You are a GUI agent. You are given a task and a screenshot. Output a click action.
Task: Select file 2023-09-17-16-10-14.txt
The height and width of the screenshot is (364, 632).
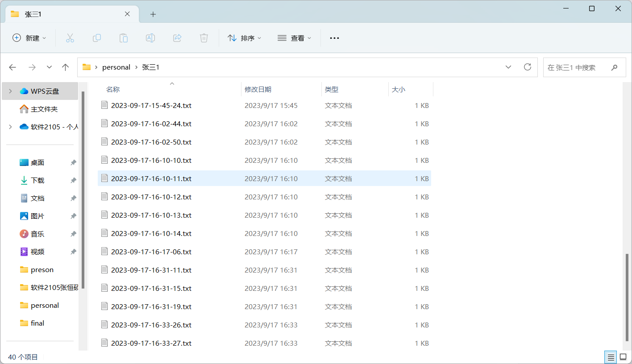click(x=264, y=233)
